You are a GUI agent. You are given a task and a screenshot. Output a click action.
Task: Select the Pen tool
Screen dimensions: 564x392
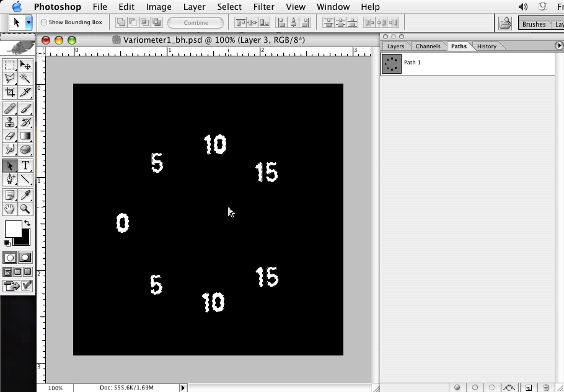10,180
